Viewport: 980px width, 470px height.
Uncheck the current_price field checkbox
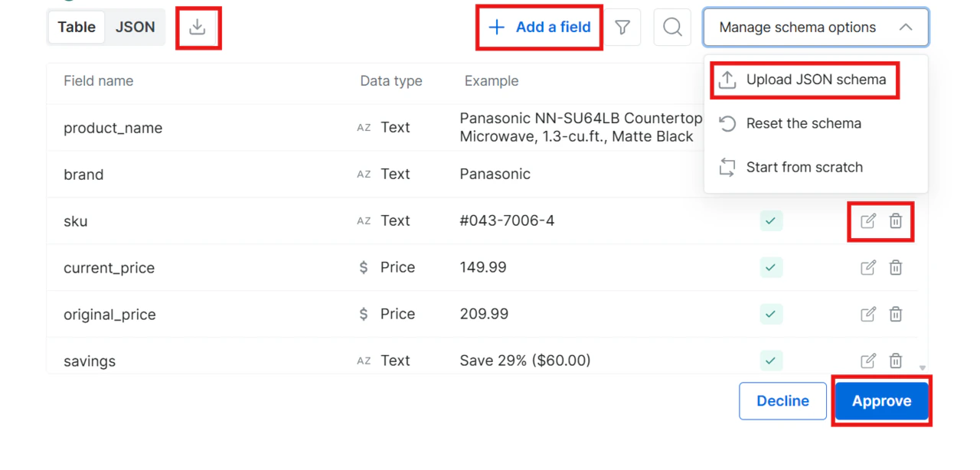tap(771, 268)
